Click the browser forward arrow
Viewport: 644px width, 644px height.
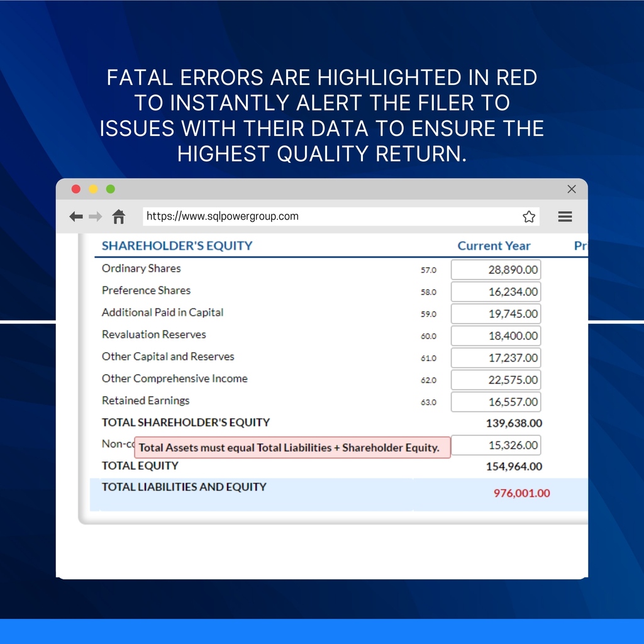tap(96, 216)
